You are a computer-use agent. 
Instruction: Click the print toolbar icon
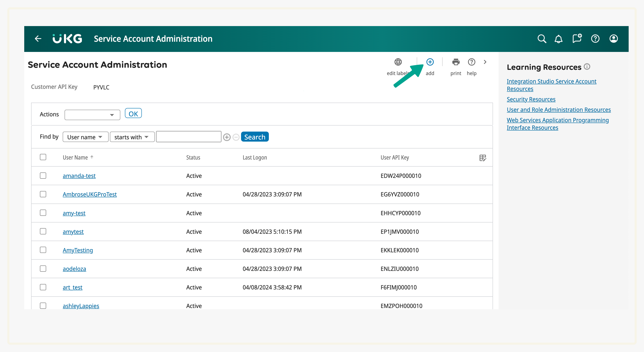[456, 62]
